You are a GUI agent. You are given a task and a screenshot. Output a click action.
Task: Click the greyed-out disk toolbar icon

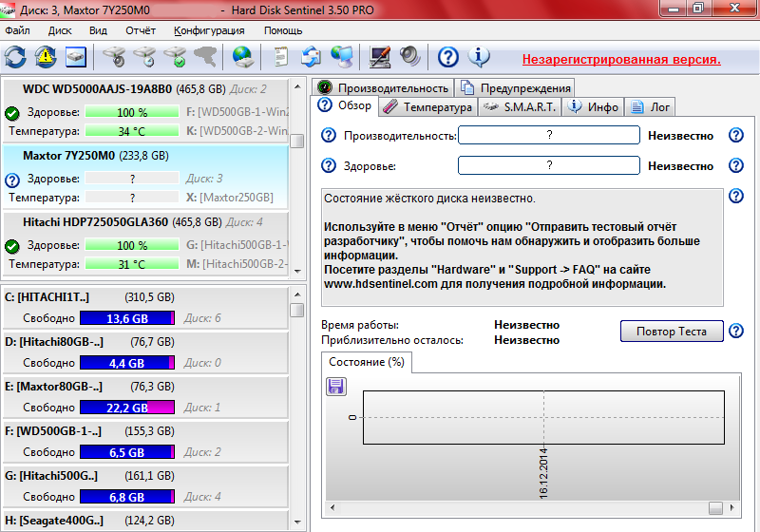205,58
